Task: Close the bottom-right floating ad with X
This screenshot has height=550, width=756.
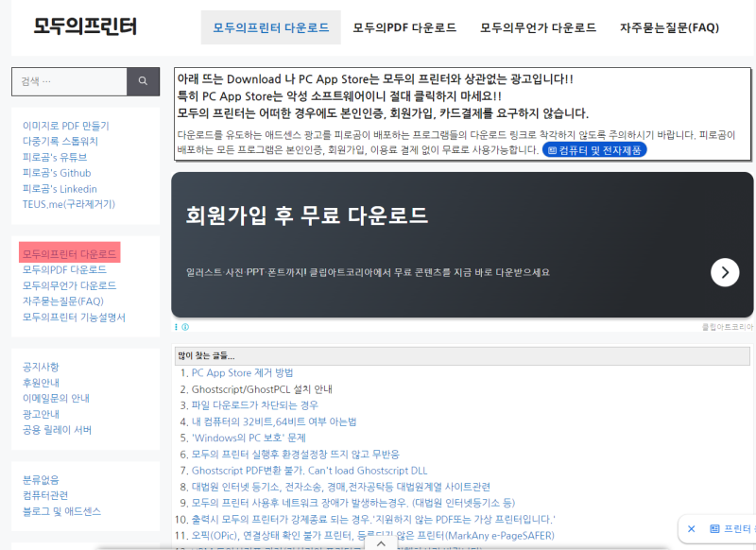Action: click(x=691, y=529)
